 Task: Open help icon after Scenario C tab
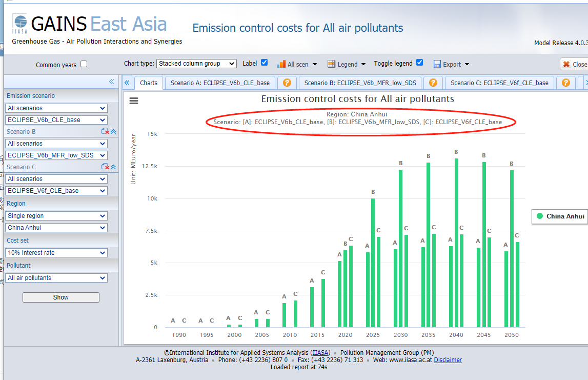[566, 83]
